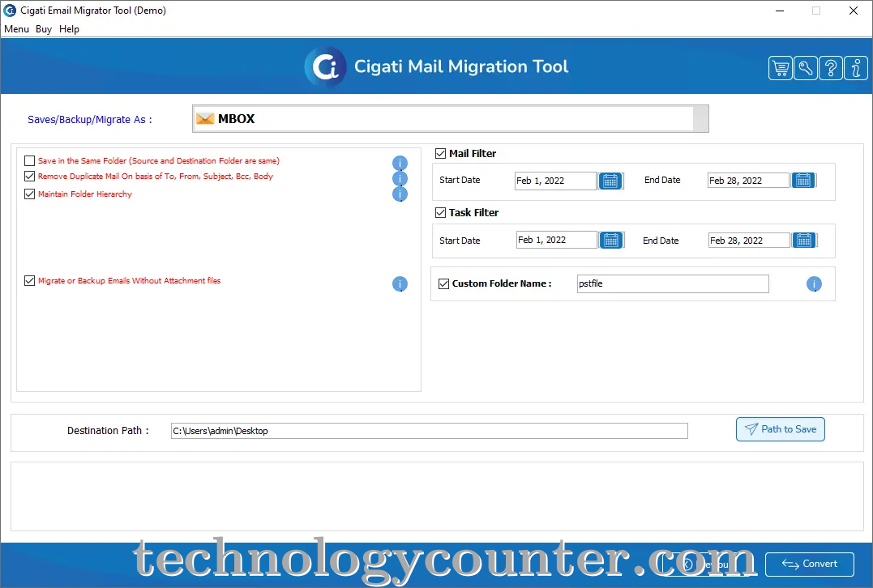Disable the Mail Filter checkbox
This screenshot has width=873, height=588.
pyautogui.click(x=440, y=154)
